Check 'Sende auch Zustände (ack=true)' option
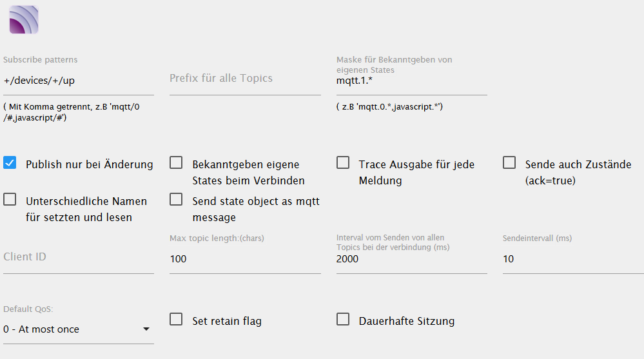Screen dimensions: 644x359 coord(509,163)
